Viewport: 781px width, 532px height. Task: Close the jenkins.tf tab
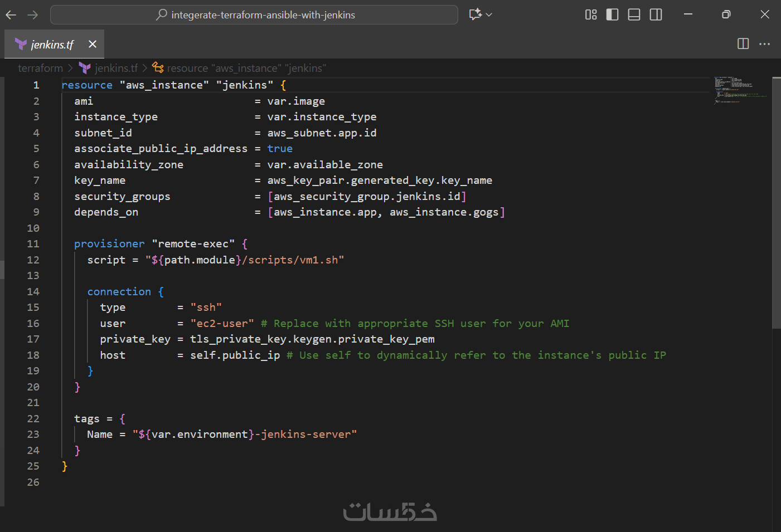coord(93,44)
